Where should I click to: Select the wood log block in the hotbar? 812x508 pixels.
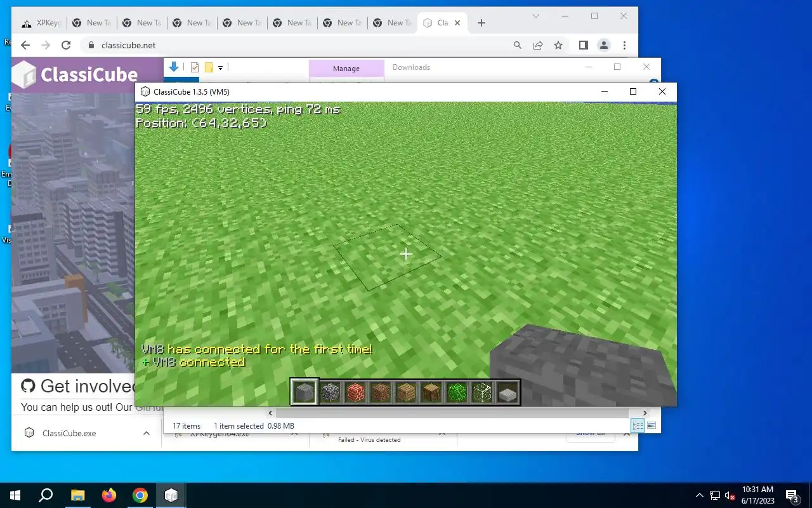point(431,392)
